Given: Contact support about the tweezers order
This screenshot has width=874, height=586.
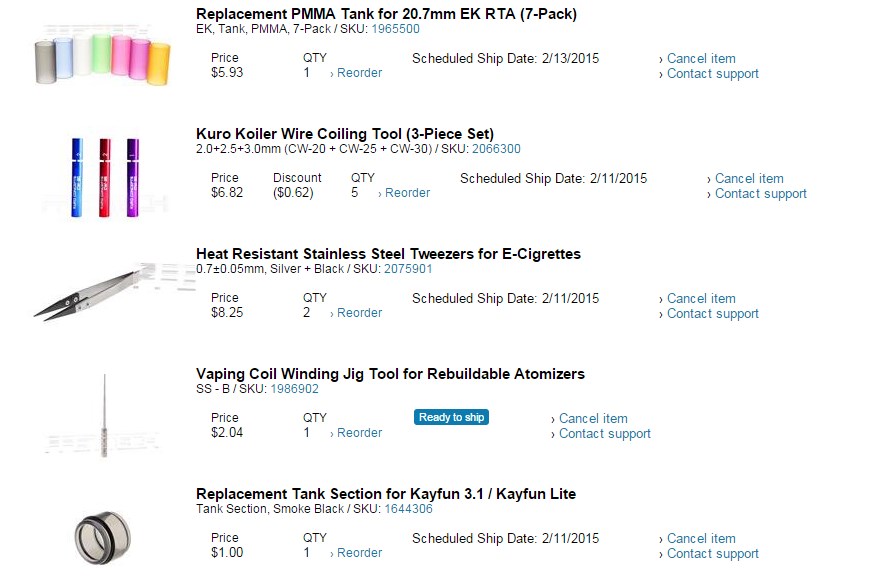Looking at the screenshot, I should [x=712, y=314].
